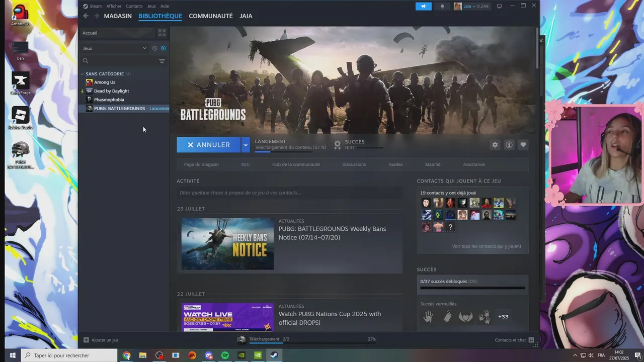The width and height of the screenshot is (644, 362).
Task: Open the Assistance link
Action: point(474,164)
